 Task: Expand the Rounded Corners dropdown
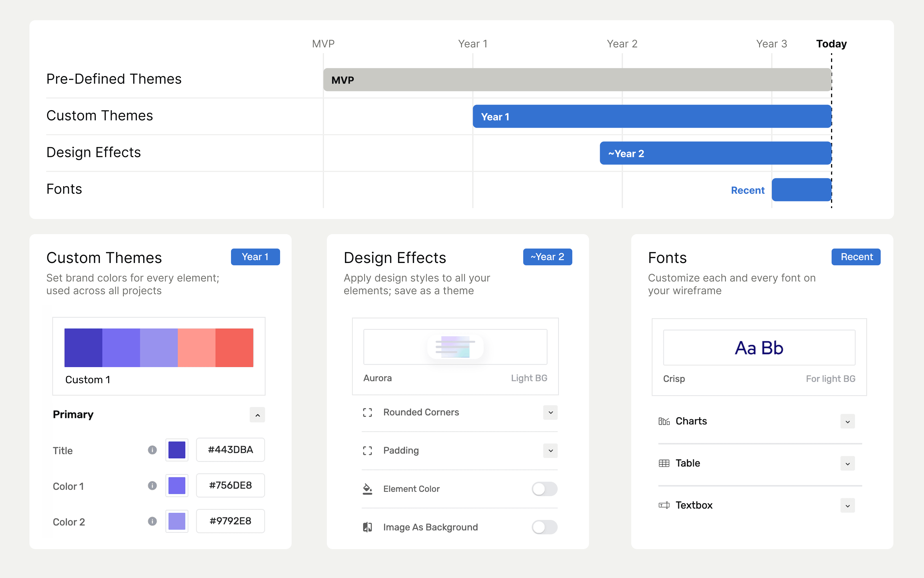click(550, 412)
